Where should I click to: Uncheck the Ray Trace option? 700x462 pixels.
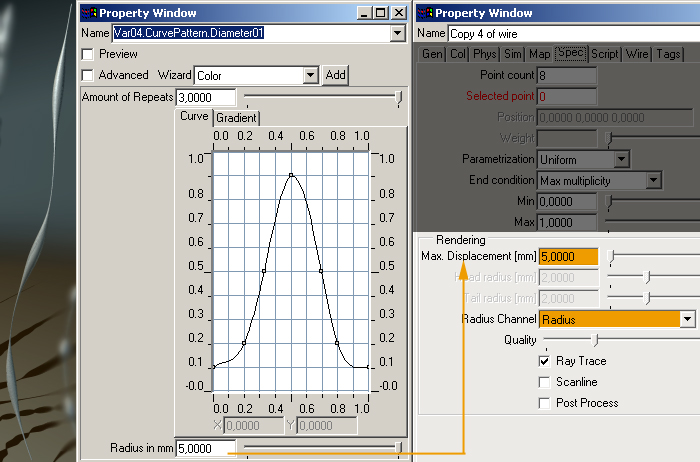point(545,361)
